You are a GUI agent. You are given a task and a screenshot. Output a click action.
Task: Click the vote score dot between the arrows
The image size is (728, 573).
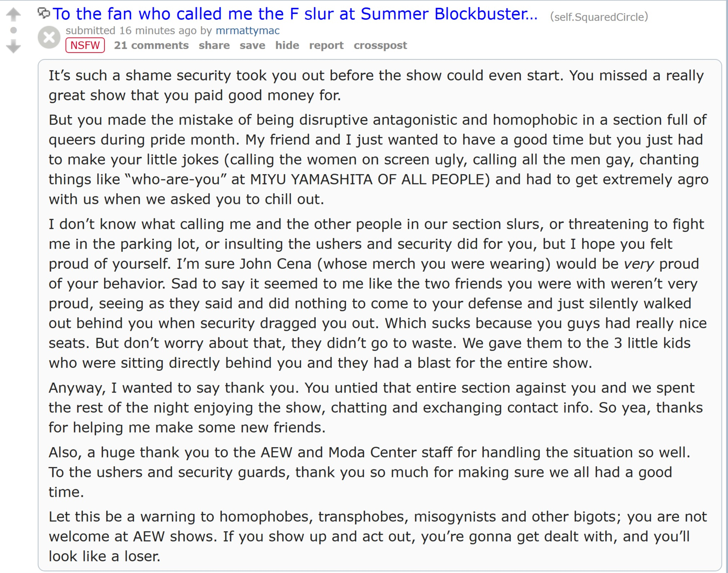pyautogui.click(x=13, y=30)
